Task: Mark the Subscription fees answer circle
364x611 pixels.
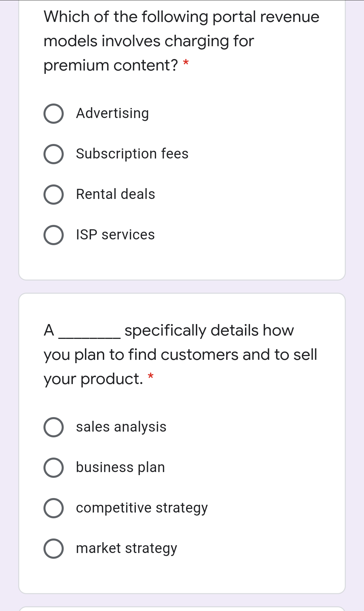Action: point(54,154)
